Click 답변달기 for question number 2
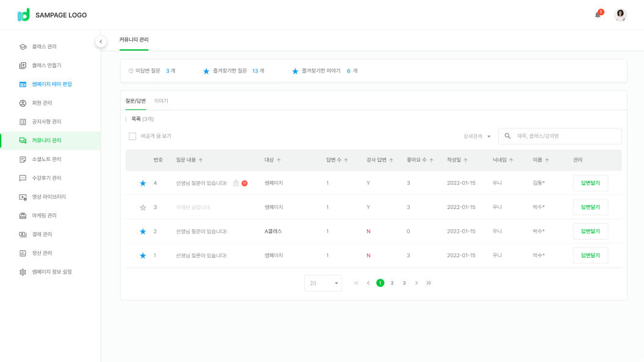This screenshot has height=362, width=644. coord(590,232)
